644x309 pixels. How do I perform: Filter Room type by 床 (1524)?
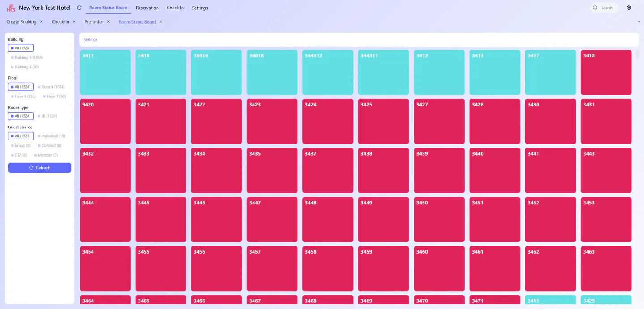tap(47, 116)
